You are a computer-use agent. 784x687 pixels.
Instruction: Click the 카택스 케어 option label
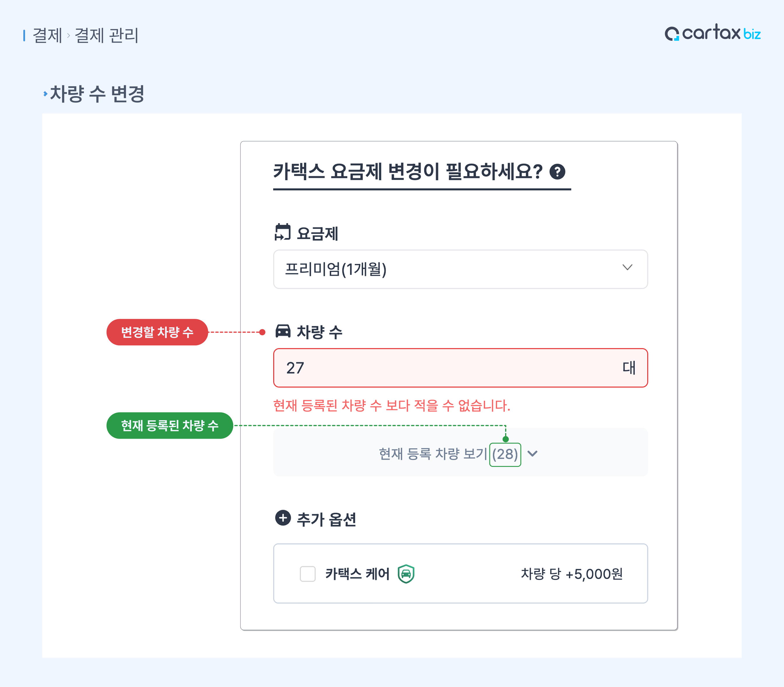click(357, 574)
